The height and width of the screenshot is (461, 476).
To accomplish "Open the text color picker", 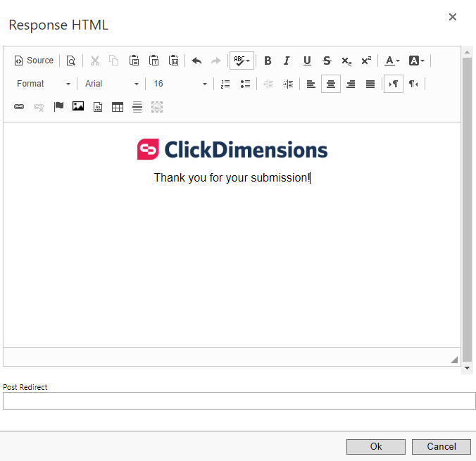I will [392, 61].
